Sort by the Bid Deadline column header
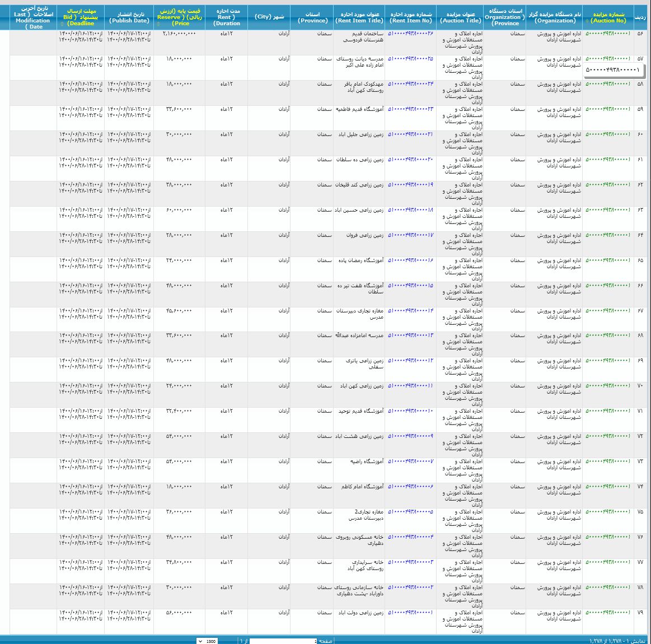651x644 pixels. click(81, 17)
